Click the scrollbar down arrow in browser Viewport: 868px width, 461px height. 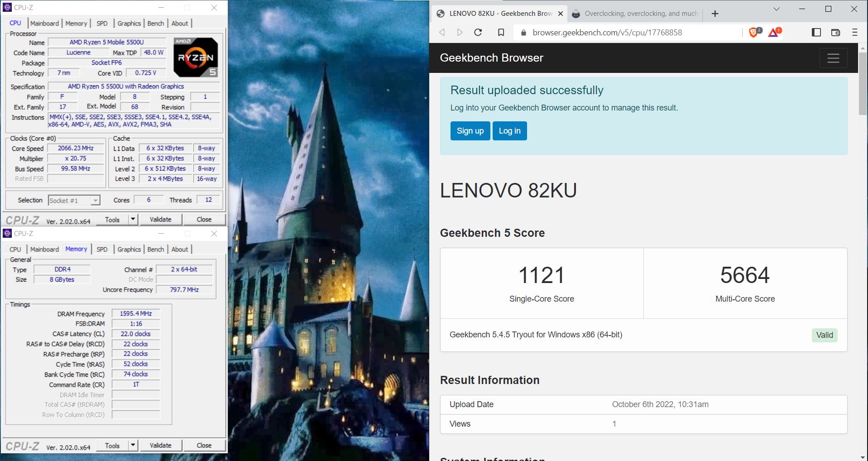pos(863,457)
